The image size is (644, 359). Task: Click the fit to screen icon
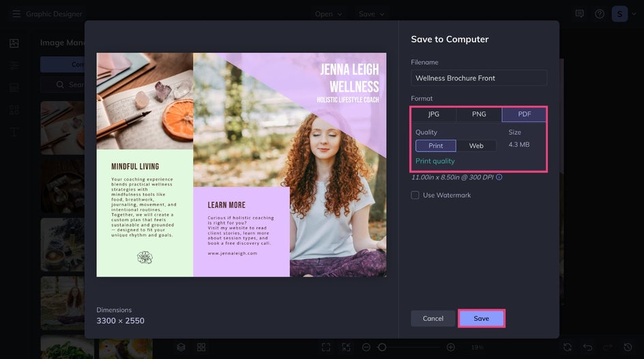coord(326,347)
